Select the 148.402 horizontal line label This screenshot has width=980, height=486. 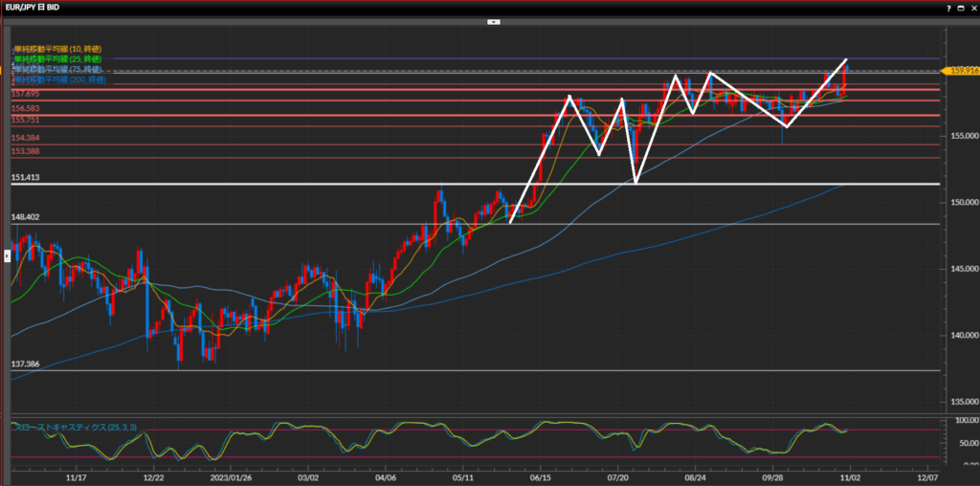pos(25,217)
